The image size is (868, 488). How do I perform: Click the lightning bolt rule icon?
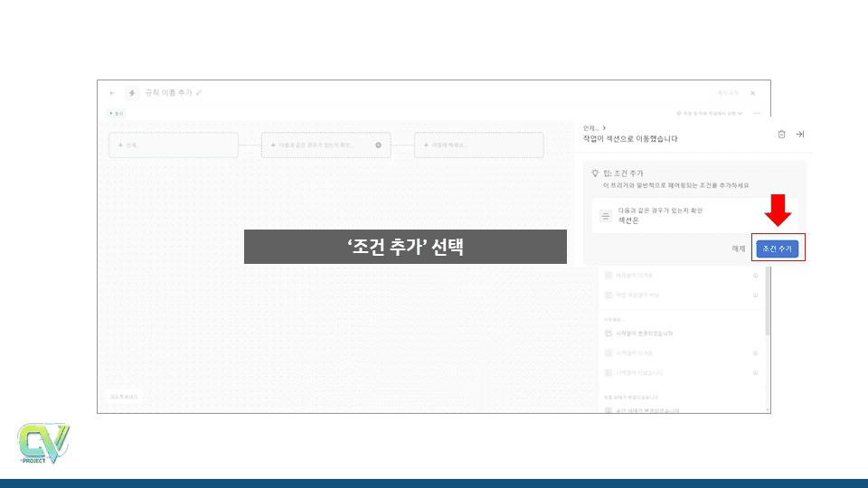coord(132,92)
